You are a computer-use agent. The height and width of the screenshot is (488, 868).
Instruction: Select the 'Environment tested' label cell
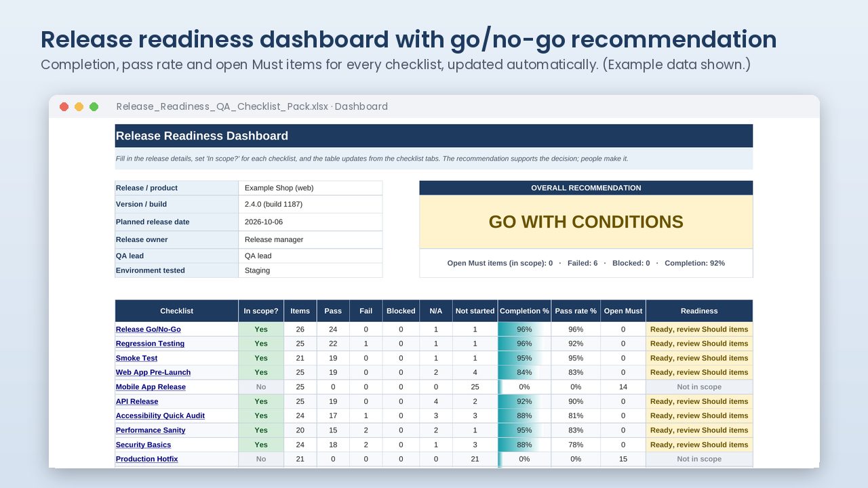(177, 270)
